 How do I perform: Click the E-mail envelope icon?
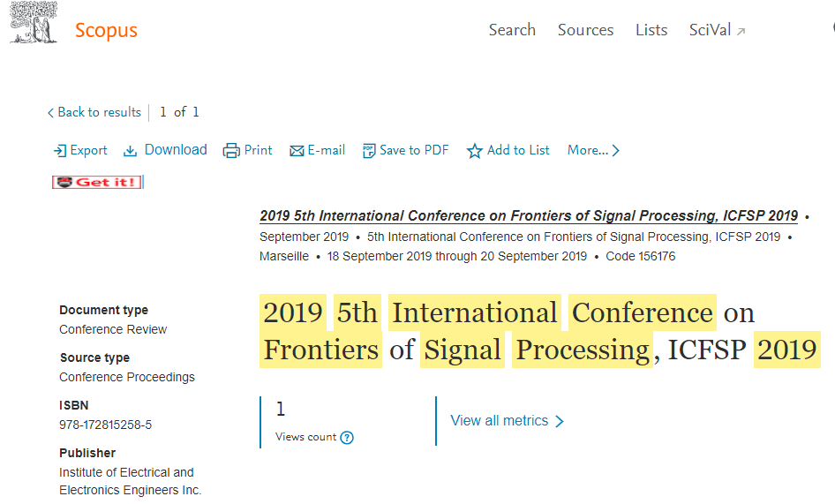coord(297,151)
